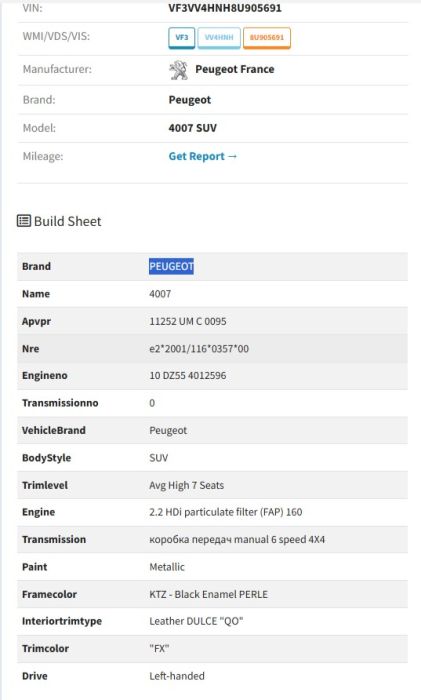Click the Interiortrimtype Leather DULCE value
The width and height of the screenshot is (421, 700).
click(x=196, y=621)
